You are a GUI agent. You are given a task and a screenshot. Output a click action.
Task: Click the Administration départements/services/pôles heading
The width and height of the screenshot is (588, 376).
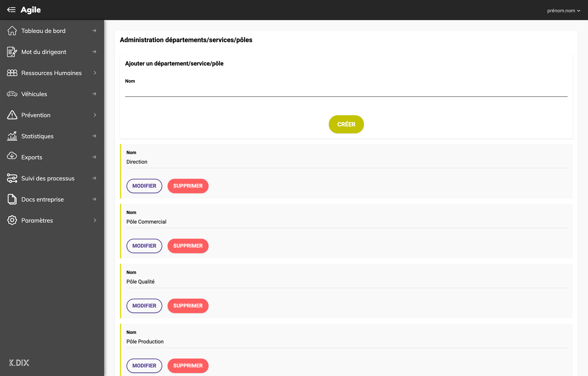[x=186, y=40]
